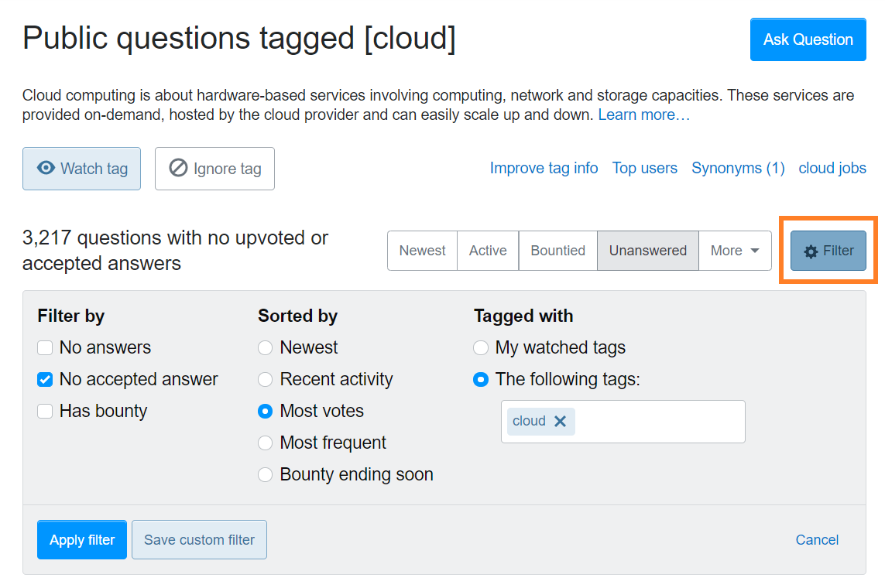Open the Bountied tab
Image resolution: width=885 pixels, height=588 pixels.
[557, 251]
